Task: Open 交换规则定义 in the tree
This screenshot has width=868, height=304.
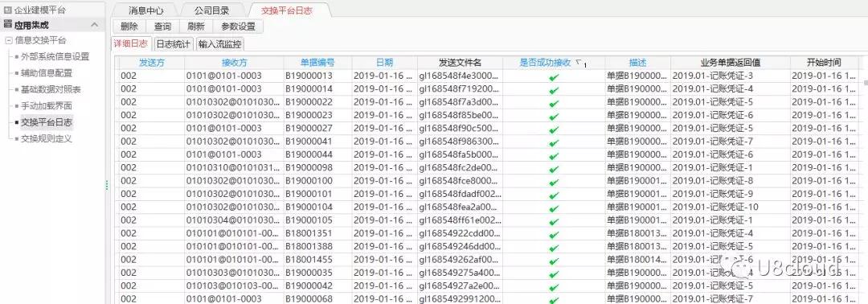Action: [46, 138]
